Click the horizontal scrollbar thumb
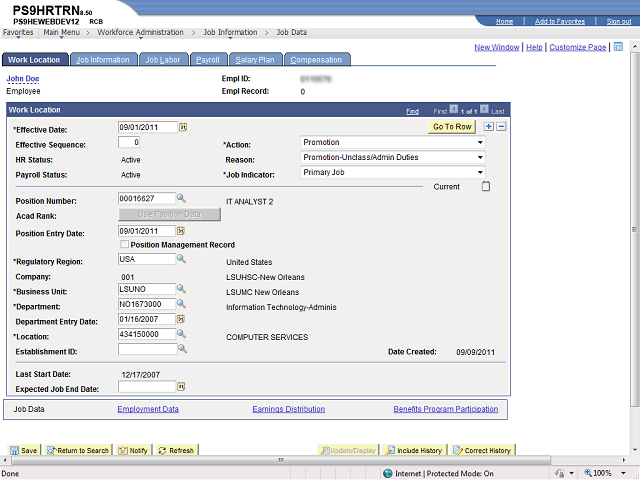 (x=281, y=460)
